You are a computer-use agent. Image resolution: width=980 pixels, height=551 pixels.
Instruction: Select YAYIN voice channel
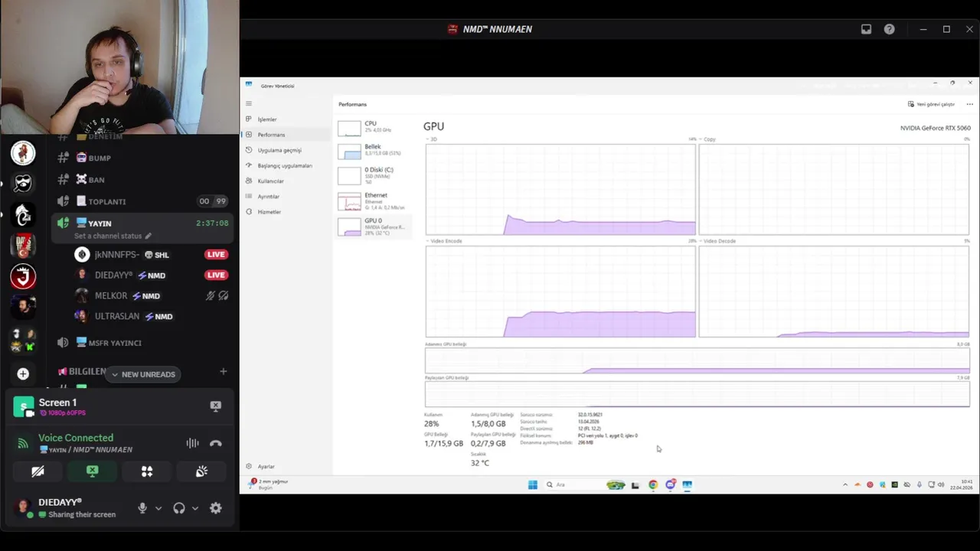click(142, 223)
